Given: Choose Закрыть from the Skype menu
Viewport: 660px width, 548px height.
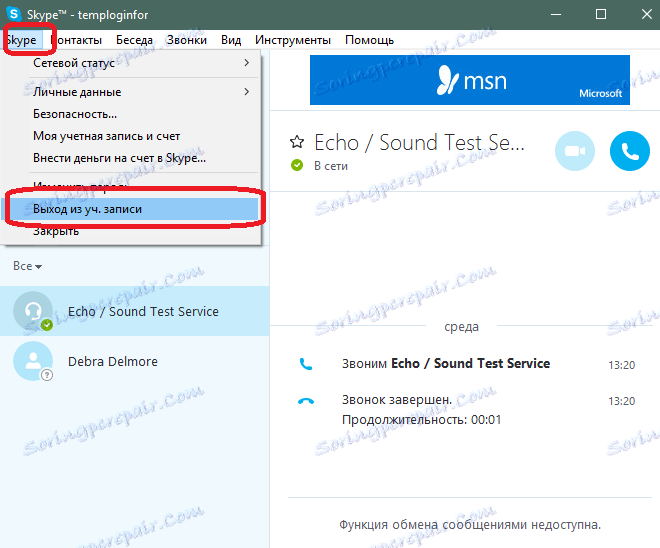Looking at the screenshot, I should click(131, 231).
